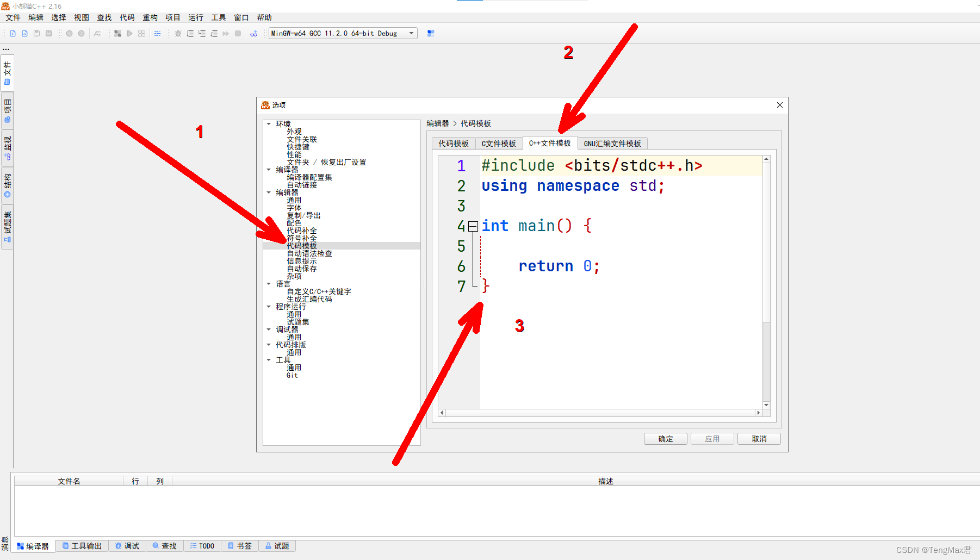Viewport: 980px width, 560px height.
Task: Switch to the C文件模板 tab
Action: coord(499,144)
